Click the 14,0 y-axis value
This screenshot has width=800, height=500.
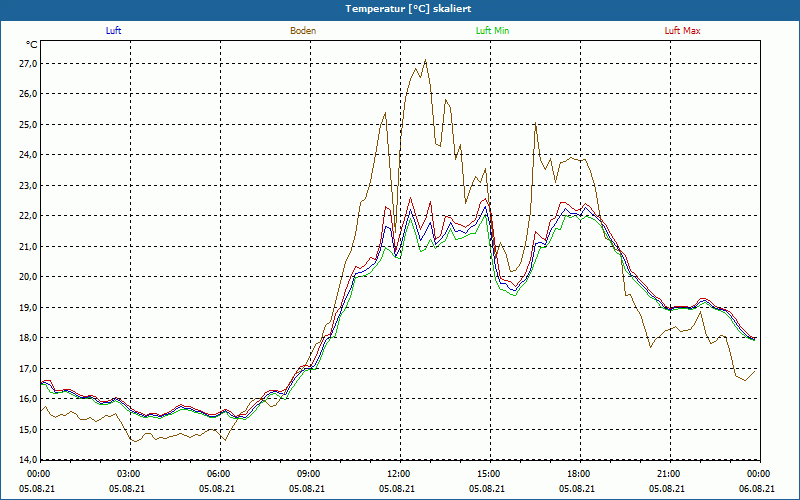pyautogui.click(x=28, y=460)
